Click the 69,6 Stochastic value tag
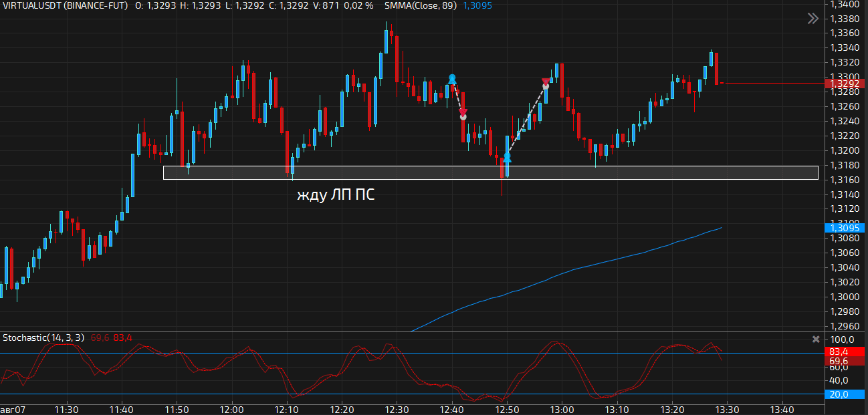 (846, 362)
